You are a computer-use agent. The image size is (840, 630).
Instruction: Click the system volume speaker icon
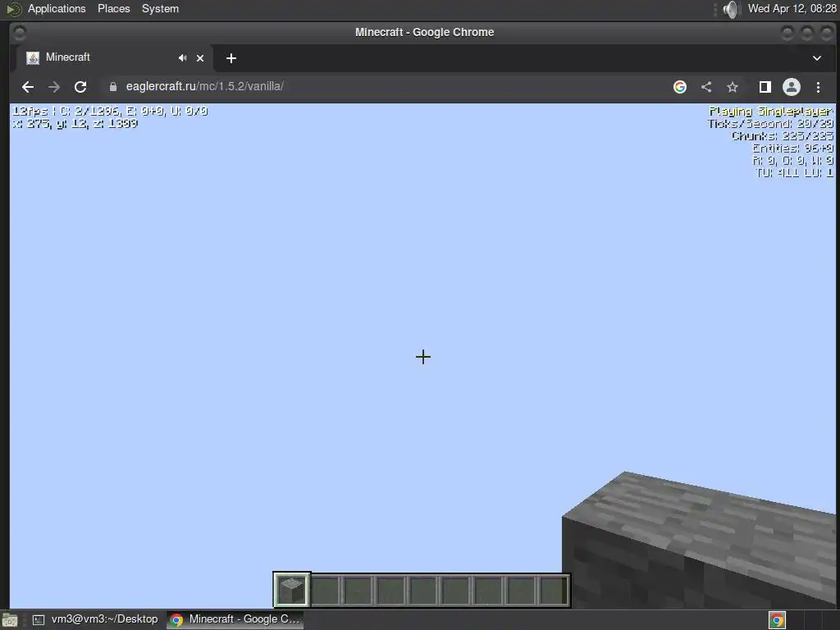731,9
